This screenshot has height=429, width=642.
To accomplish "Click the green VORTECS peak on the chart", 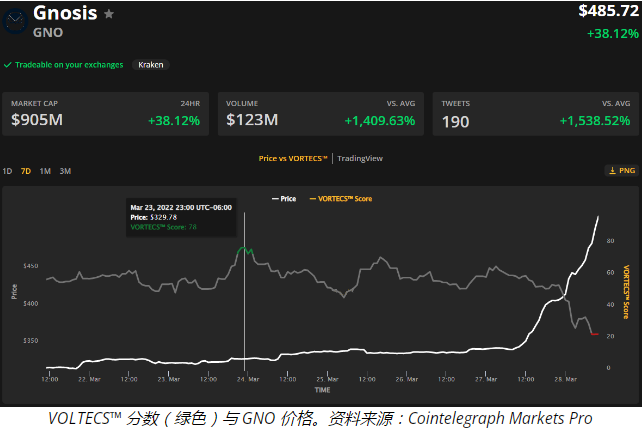I will pos(245,250).
